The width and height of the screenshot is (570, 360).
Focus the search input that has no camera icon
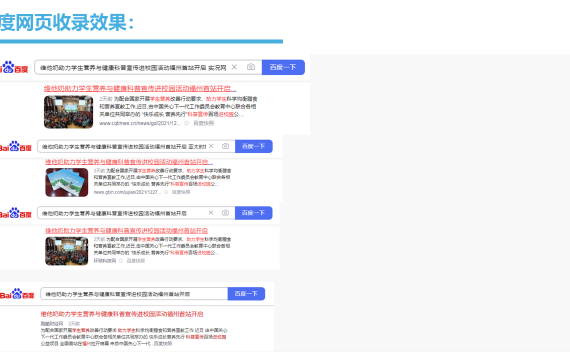pyautogui.click(x=134, y=294)
